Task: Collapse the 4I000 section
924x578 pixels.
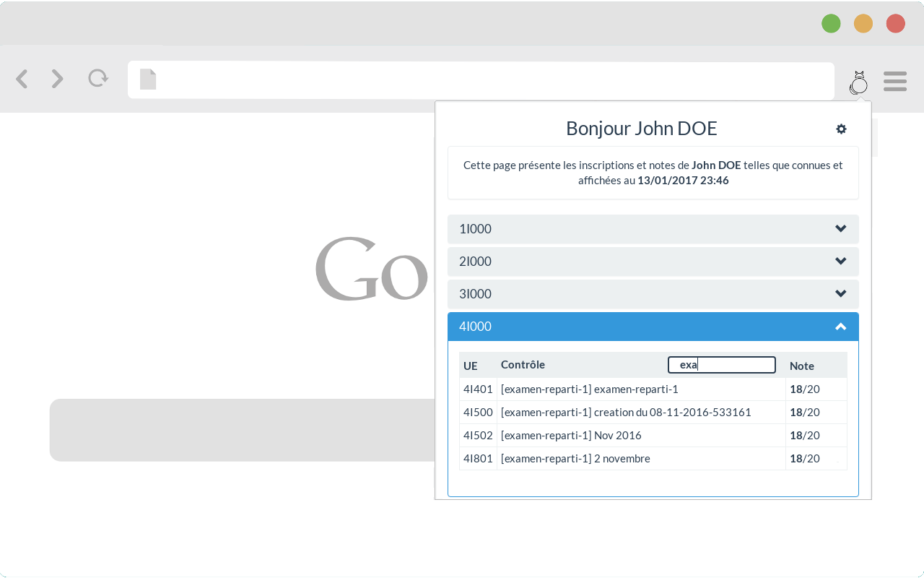Action: point(653,327)
